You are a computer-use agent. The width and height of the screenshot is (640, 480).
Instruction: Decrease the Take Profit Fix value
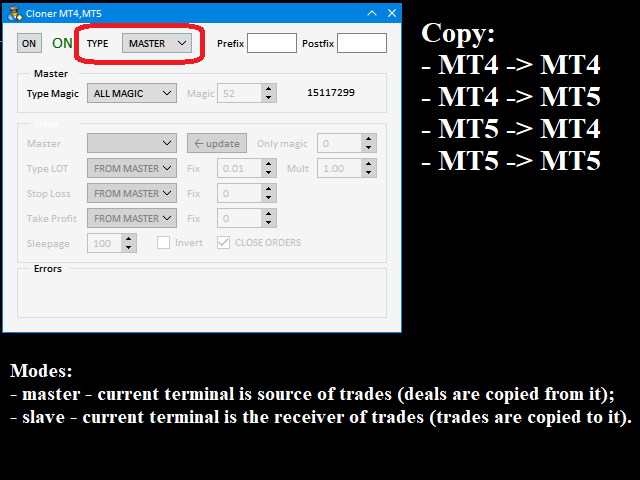pyautogui.click(x=269, y=223)
